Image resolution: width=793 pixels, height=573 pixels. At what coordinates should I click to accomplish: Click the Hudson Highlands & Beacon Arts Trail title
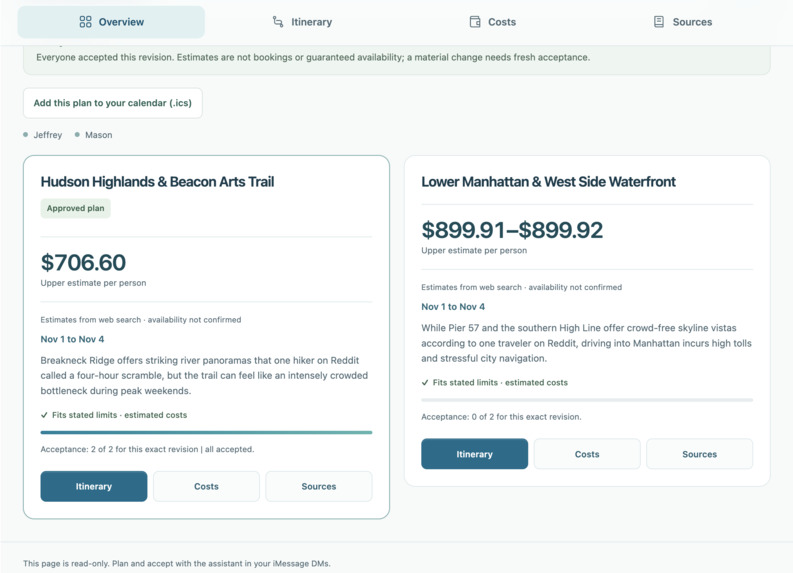pyautogui.click(x=157, y=182)
